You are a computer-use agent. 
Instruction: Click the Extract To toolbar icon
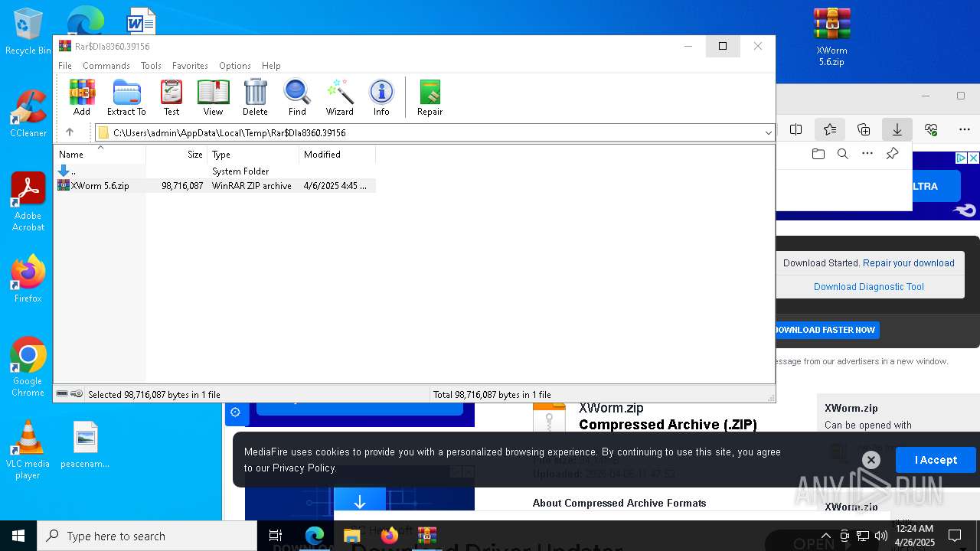tap(126, 97)
